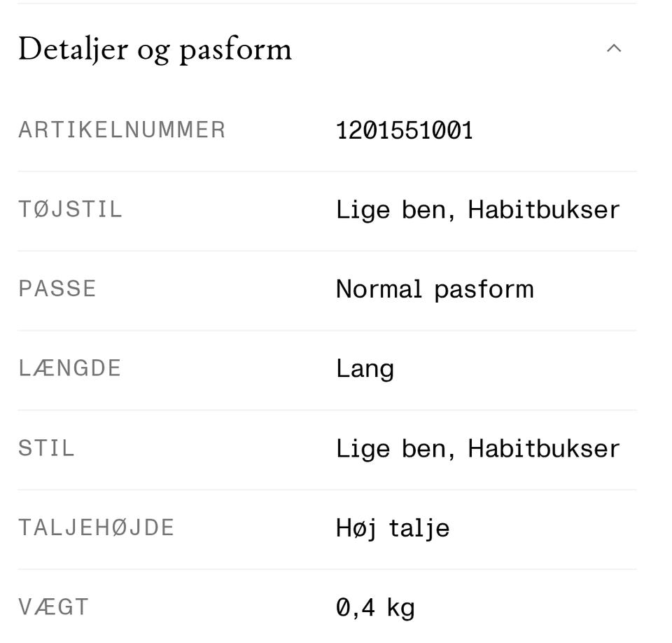
Task: Click the LÆNGDE label
Action: [x=70, y=368]
